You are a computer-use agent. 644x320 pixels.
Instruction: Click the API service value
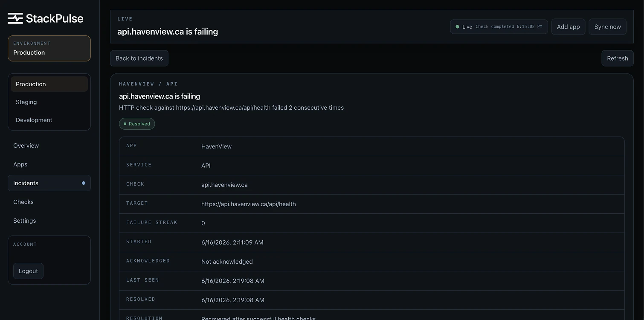click(x=206, y=166)
